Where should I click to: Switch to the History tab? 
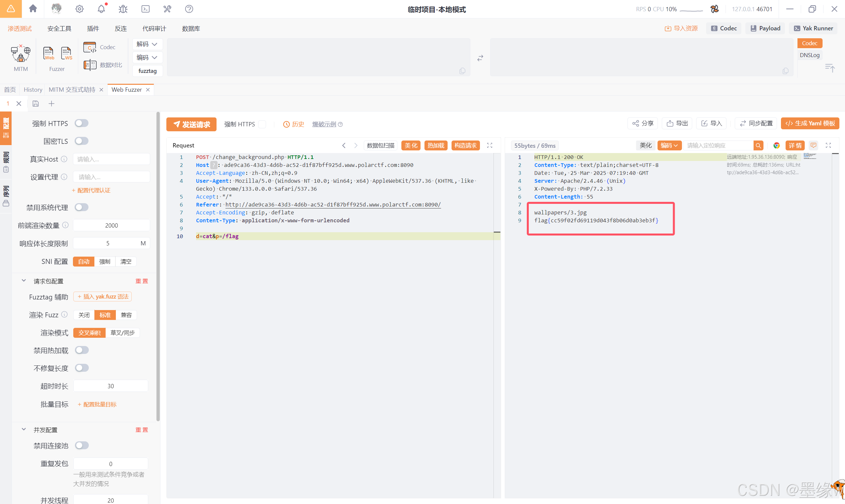pyautogui.click(x=33, y=90)
